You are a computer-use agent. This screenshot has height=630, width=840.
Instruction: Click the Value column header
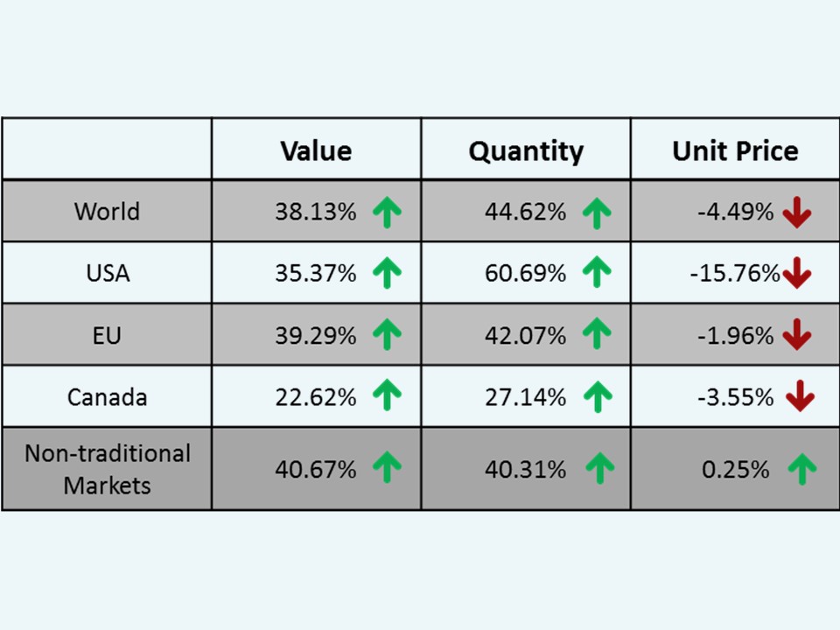(316, 150)
